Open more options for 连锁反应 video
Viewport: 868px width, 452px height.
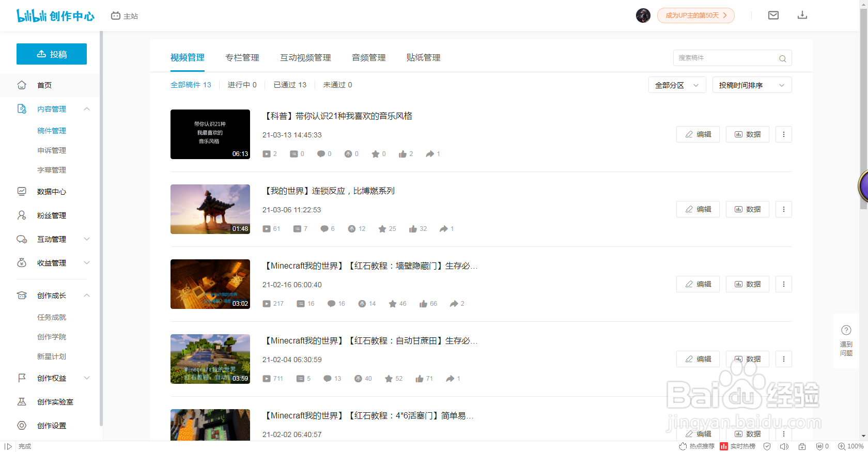pos(784,209)
